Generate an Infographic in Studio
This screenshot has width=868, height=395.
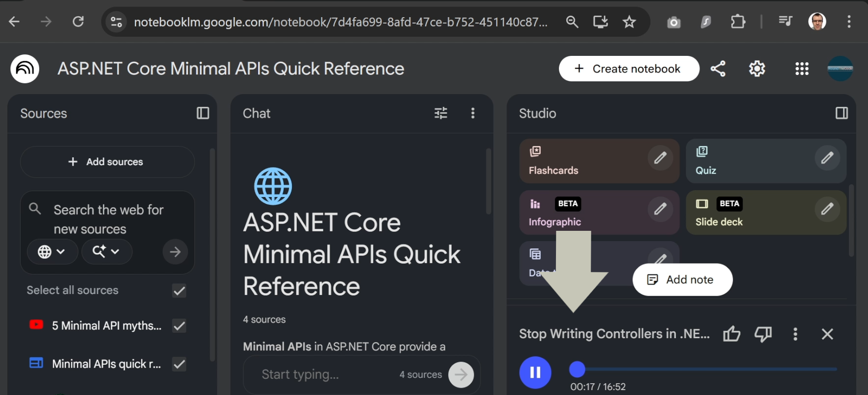tap(599, 212)
